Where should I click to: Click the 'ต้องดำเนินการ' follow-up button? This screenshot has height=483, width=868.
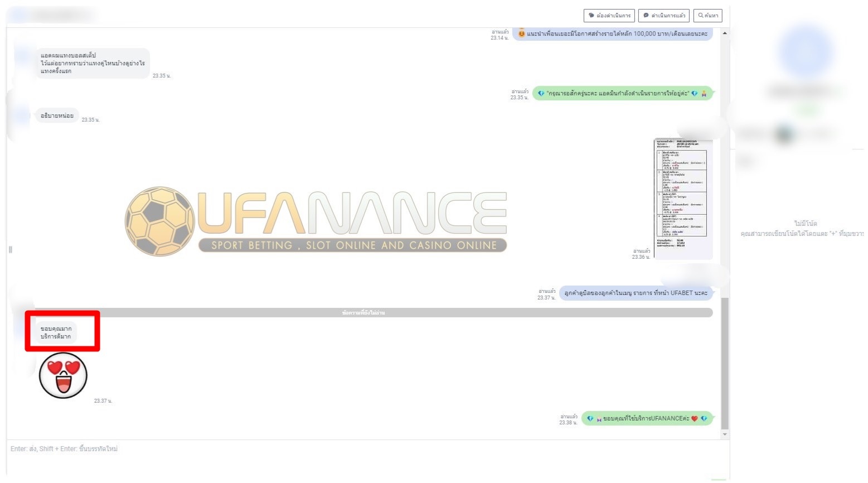(609, 16)
